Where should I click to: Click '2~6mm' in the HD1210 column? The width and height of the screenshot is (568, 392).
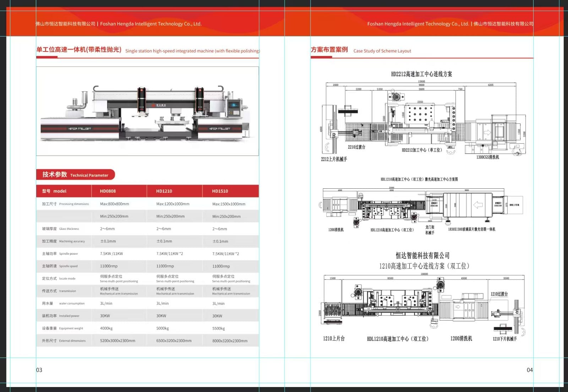pyautogui.click(x=164, y=229)
